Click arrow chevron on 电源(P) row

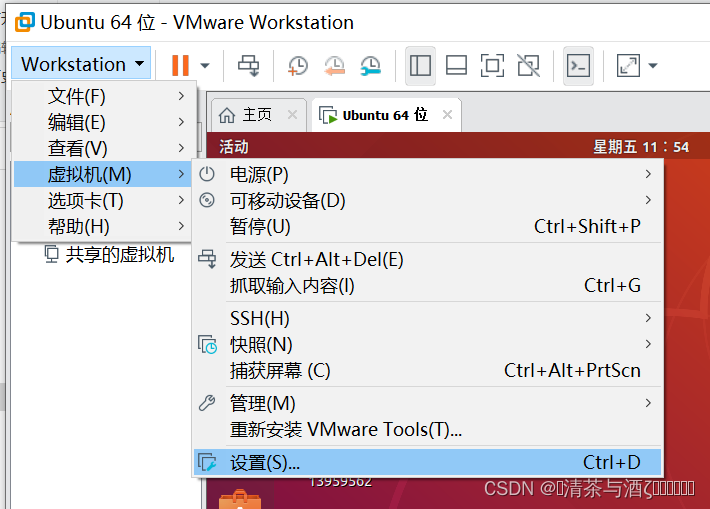pyautogui.click(x=648, y=174)
